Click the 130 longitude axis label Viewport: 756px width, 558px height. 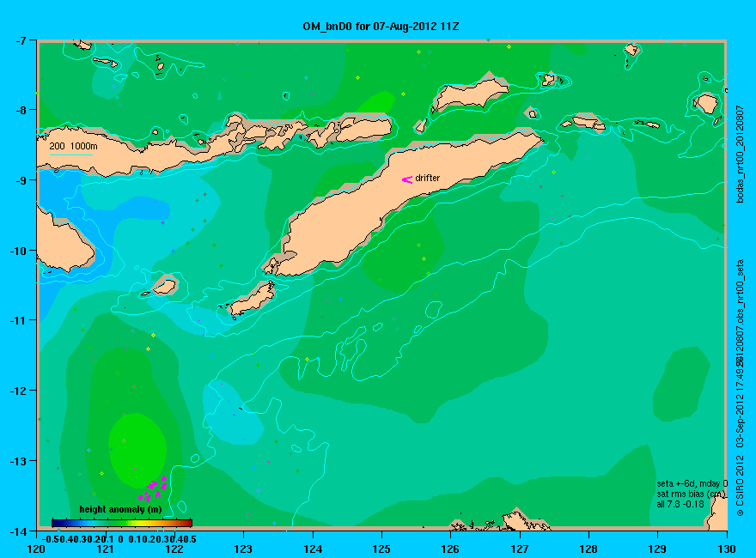coord(727,549)
